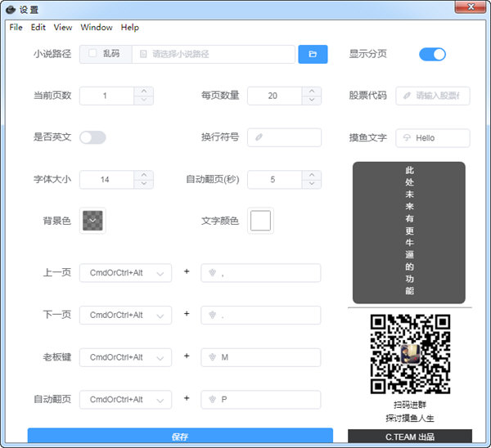Expand the 上一页 modifier key dropdown
This screenshot has height=448, width=491.
(125, 273)
